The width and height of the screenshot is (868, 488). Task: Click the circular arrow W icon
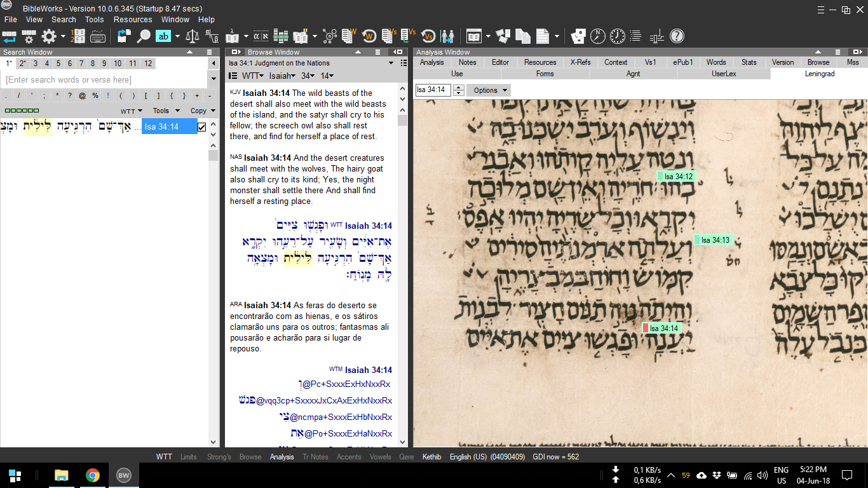click(369, 36)
